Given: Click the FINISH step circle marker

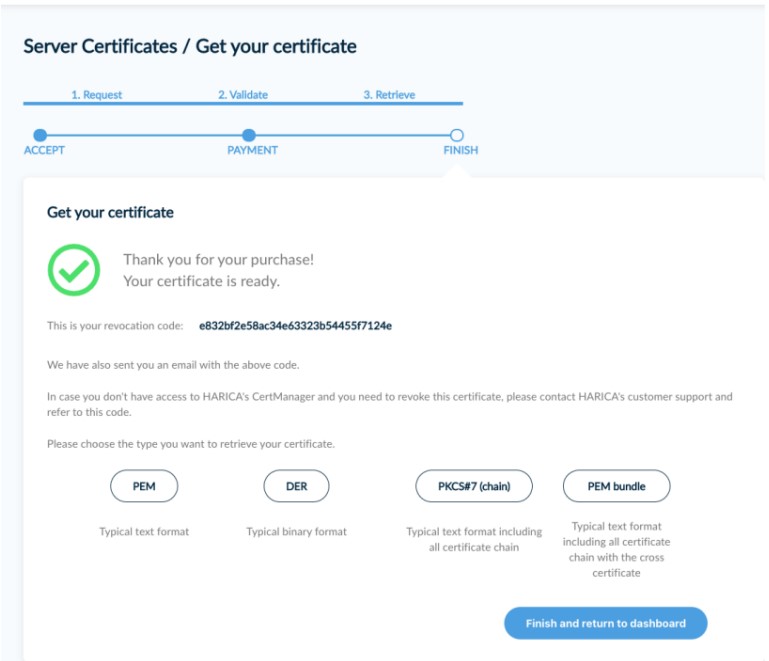Looking at the screenshot, I should click(x=457, y=135).
